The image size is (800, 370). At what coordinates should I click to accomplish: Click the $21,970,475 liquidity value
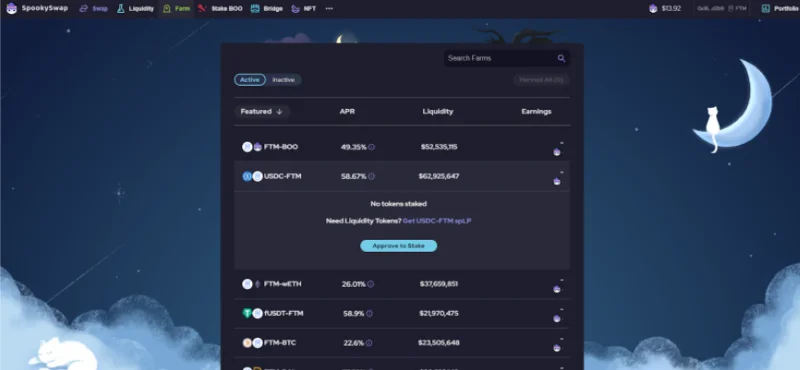point(439,313)
